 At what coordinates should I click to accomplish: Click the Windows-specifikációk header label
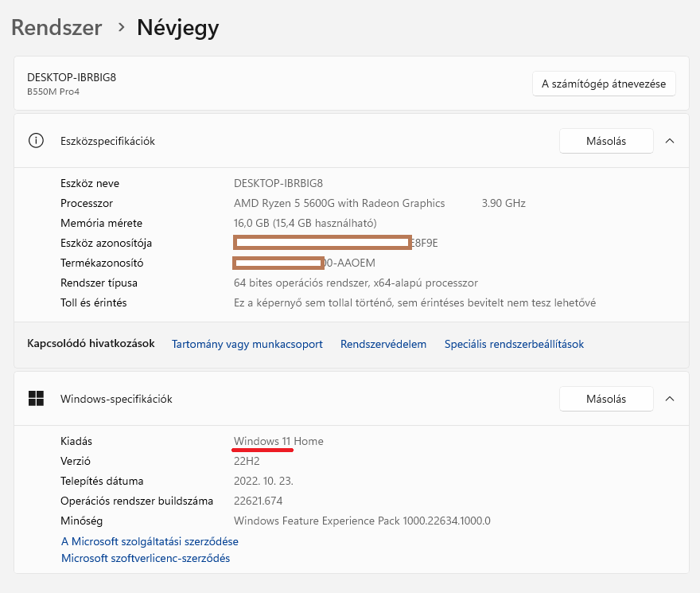[116, 399]
